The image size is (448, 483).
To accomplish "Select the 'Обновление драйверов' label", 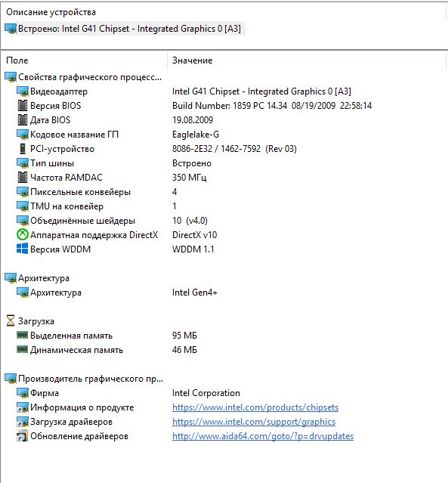I will (x=79, y=436).
